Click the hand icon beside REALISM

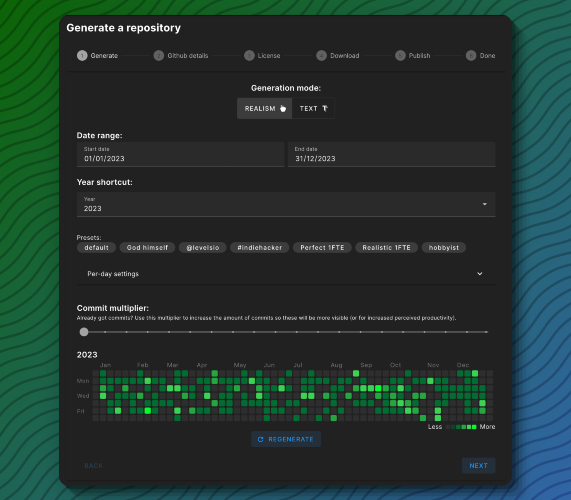point(283,109)
